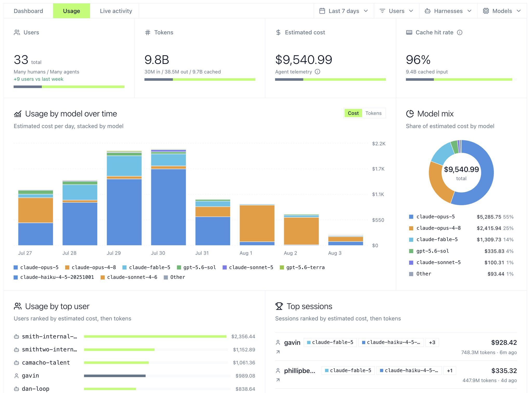Select Cost view for usage chart
The image size is (532, 393).
(353, 113)
